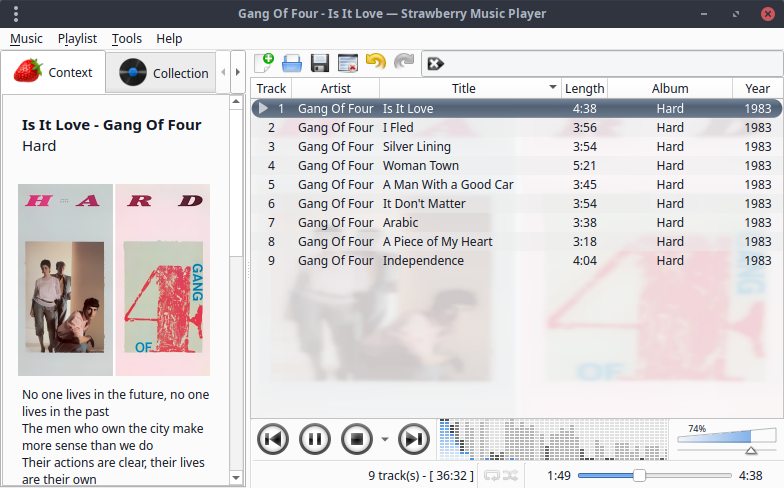The width and height of the screenshot is (784, 488).
Task: Pause the current song
Action: coord(314,438)
